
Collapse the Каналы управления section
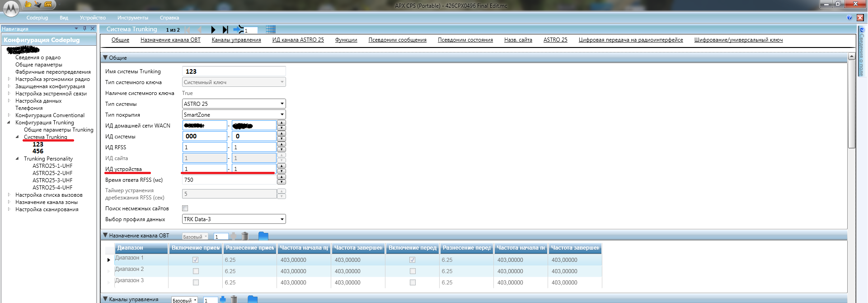point(105,299)
